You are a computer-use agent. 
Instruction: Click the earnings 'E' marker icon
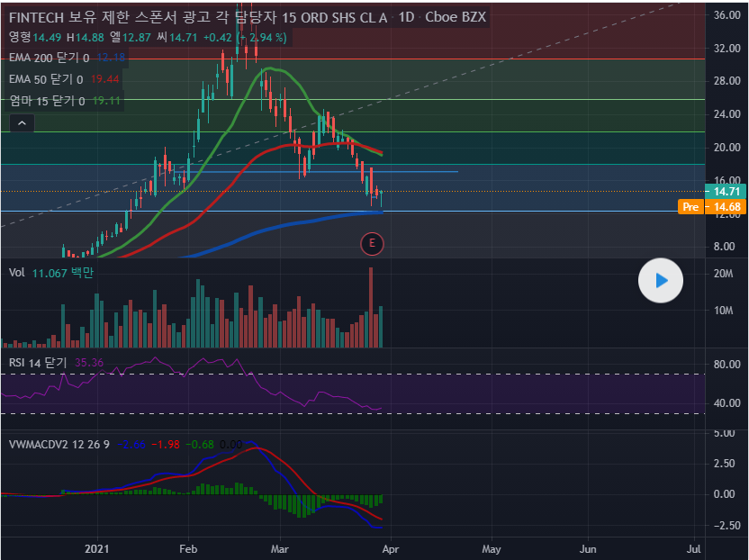pyautogui.click(x=372, y=242)
